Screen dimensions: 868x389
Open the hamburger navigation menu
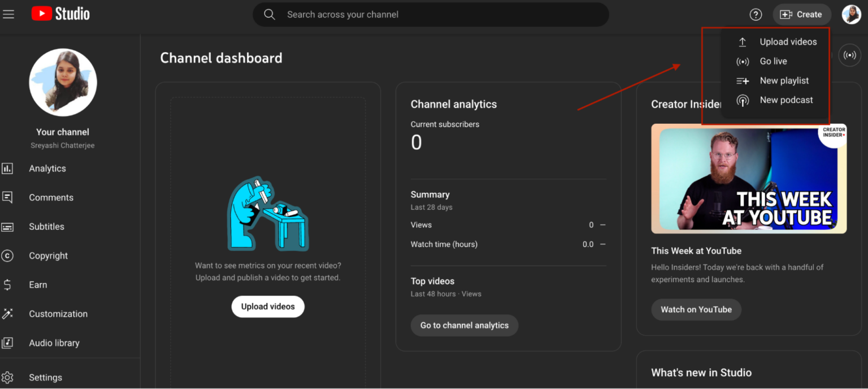8,14
